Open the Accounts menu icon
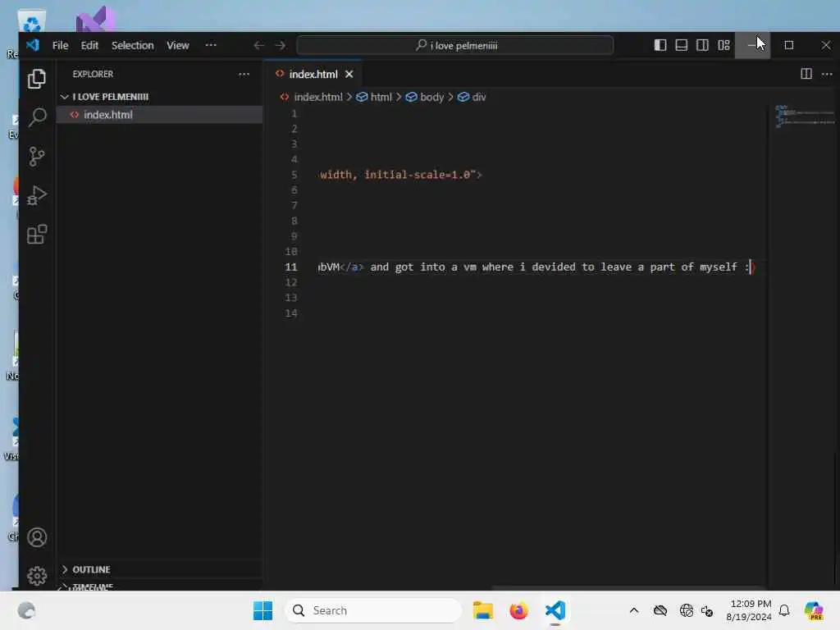The height and width of the screenshot is (630, 840). click(x=36, y=537)
